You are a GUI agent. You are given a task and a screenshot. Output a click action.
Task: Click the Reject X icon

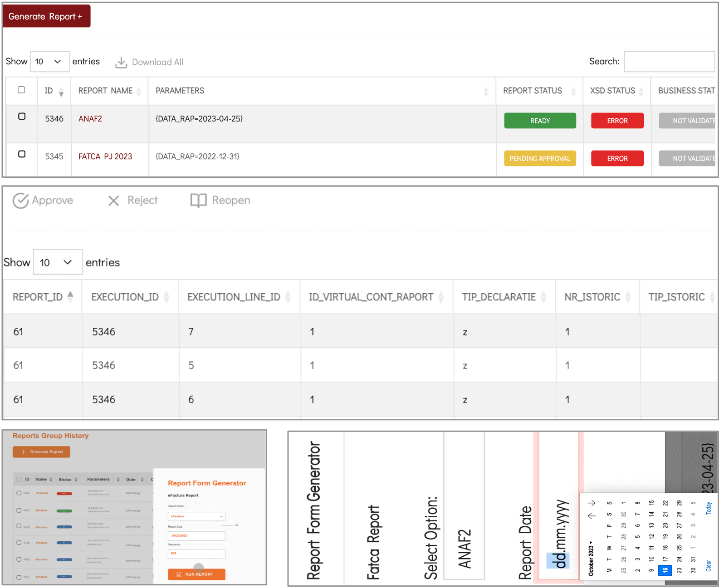(113, 200)
